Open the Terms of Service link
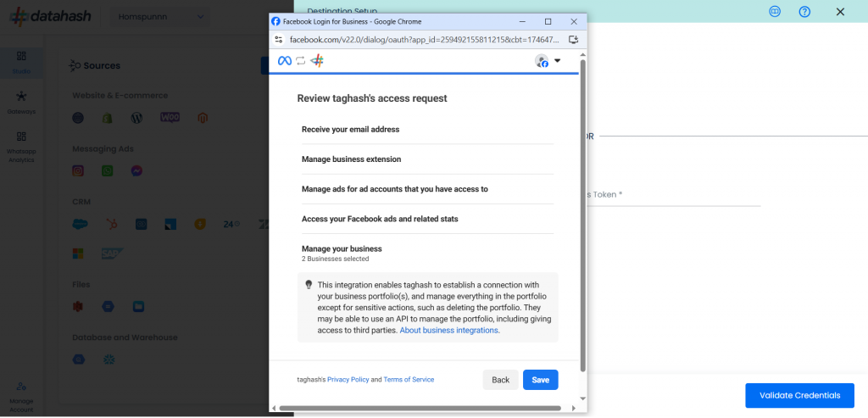The height and width of the screenshot is (418, 868). click(x=409, y=380)
